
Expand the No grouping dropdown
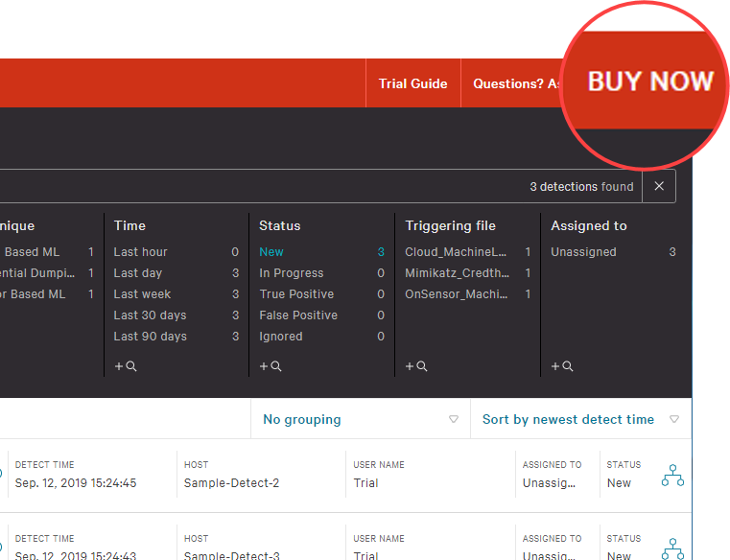pos(360,419)
